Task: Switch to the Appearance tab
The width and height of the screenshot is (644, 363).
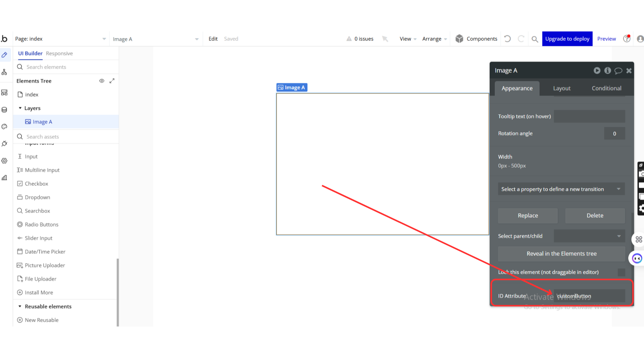Action: tap(517, 88)
